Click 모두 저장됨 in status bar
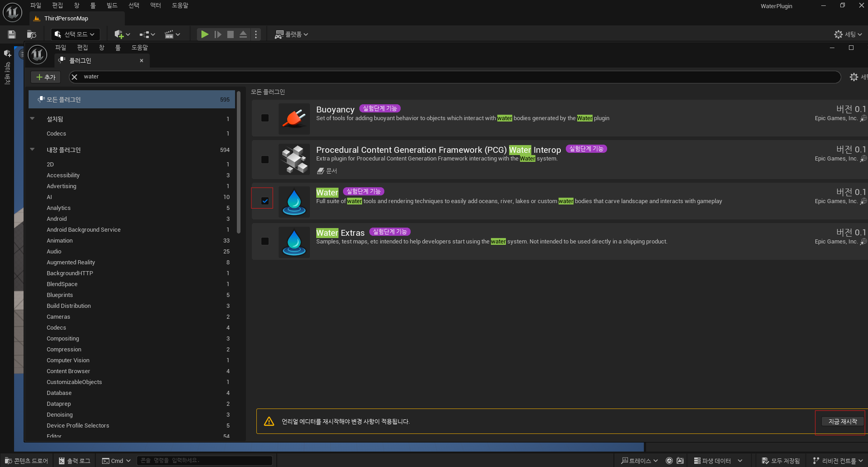868x467 pixels. coord(781,461)
